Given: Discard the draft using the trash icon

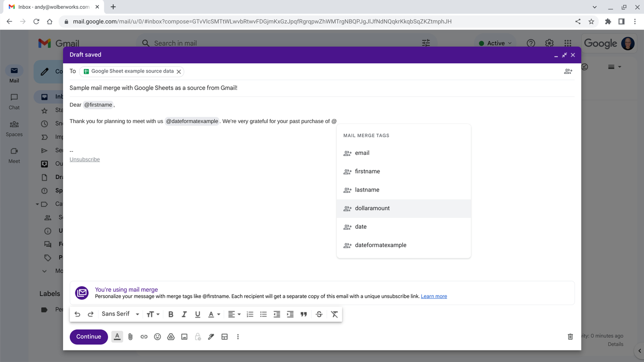Looking at the screenshot, I should [569, 336].
